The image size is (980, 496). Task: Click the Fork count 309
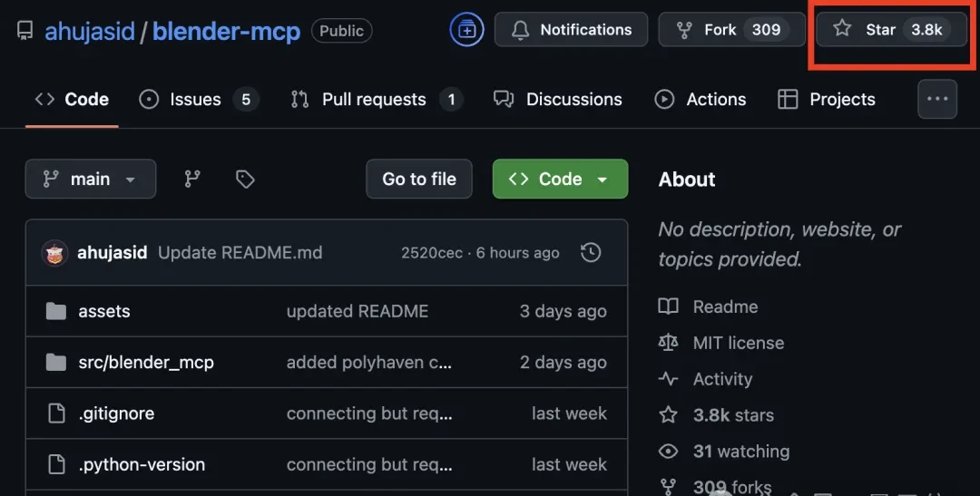tap(766, 29)
